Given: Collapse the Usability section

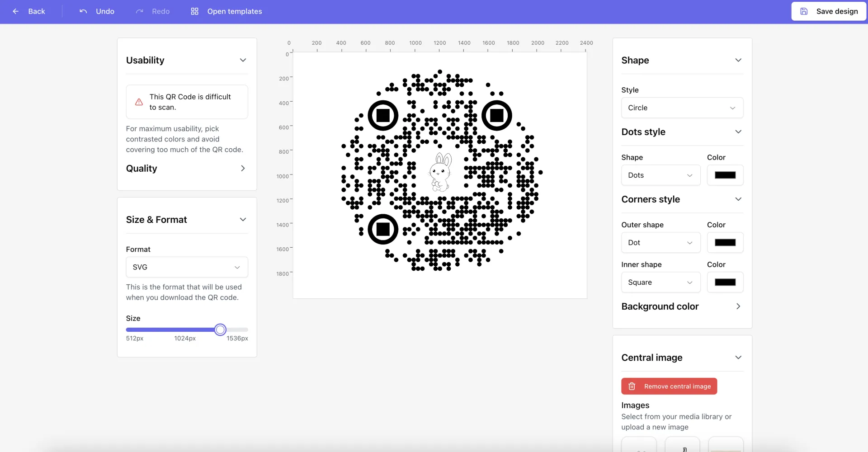Looking at the screenshot, I should click(x=243, y=60).
